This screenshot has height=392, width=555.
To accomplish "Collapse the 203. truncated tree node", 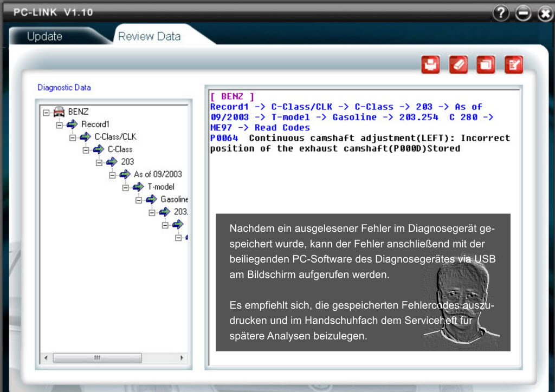I will (x=152, y=213).
